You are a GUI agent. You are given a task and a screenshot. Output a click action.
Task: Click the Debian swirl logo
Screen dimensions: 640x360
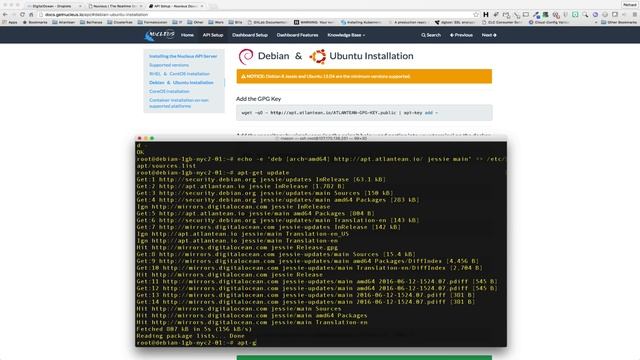click(246, 56)
